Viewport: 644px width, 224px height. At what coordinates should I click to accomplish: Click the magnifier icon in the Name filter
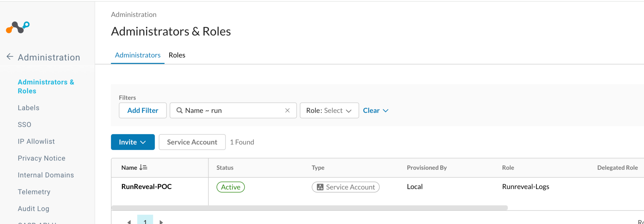[x=179, y=111]
